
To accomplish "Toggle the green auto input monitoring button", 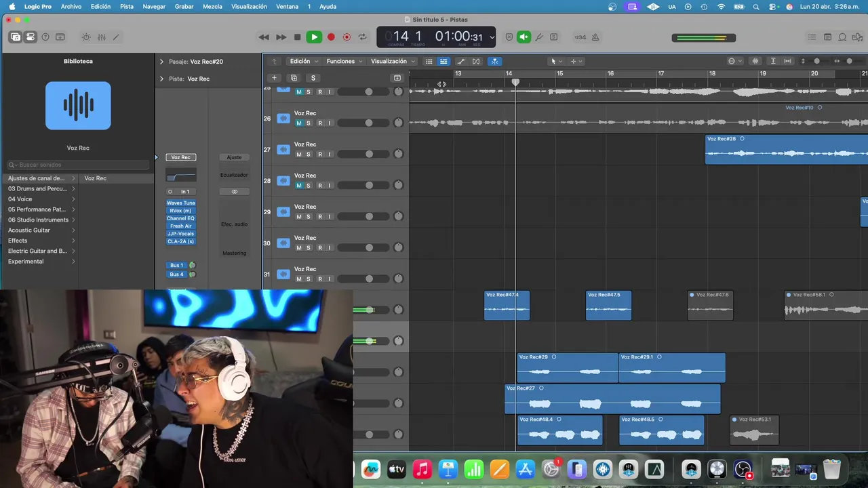I will pyautogui.click(x=524, y=37).
